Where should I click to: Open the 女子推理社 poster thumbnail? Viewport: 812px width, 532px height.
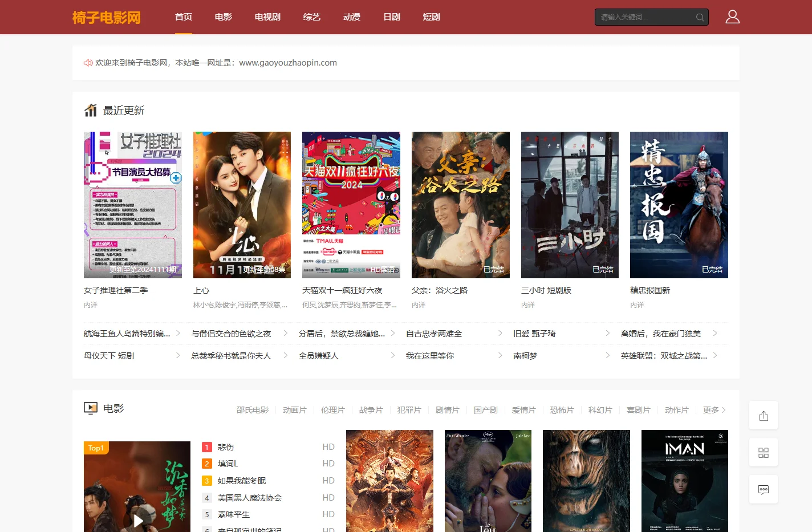click(x=133, y=205)
